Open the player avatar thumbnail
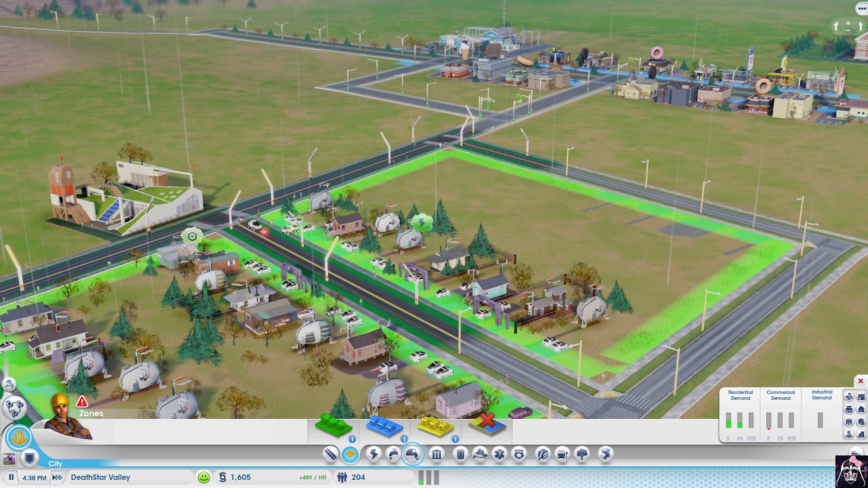 point(9,460)
